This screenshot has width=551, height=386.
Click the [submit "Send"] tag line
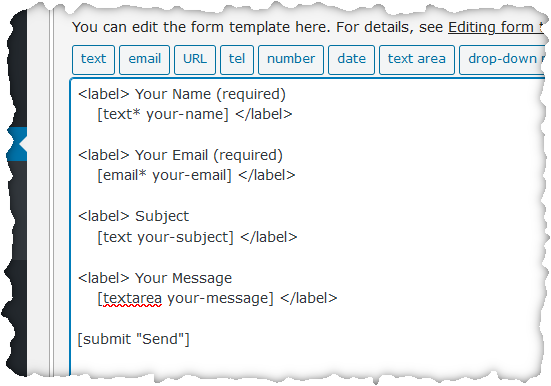pos(134,339)
